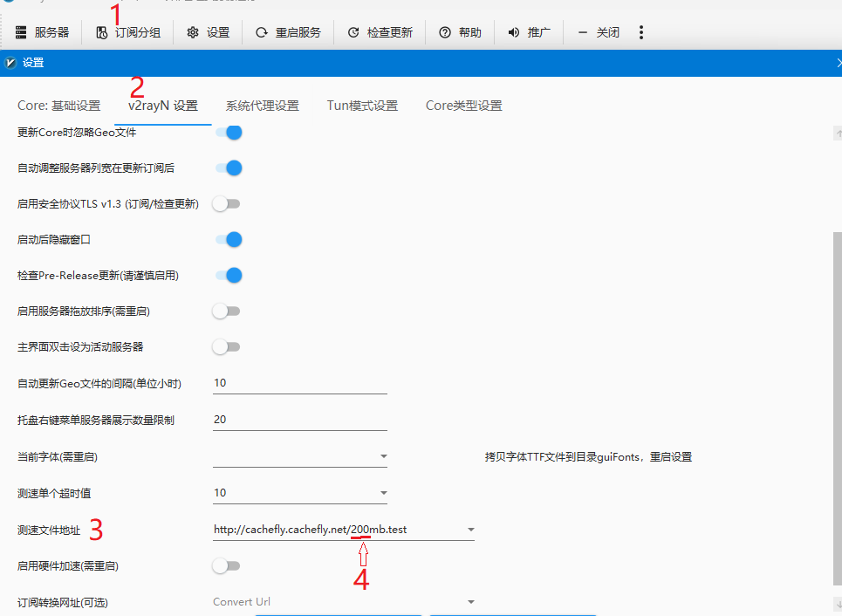
Task: Disable the 启动后隐藏窗口 switch
Action: pos(227,239)
